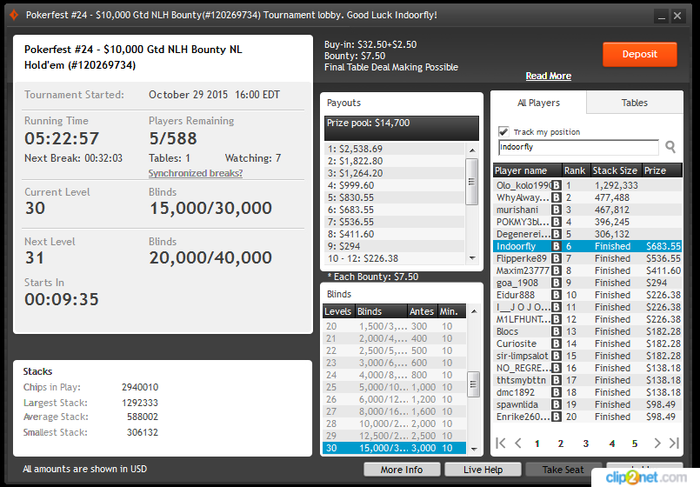Select level 30 row in blinds table

pyautogui.click(x=394, y=448)
